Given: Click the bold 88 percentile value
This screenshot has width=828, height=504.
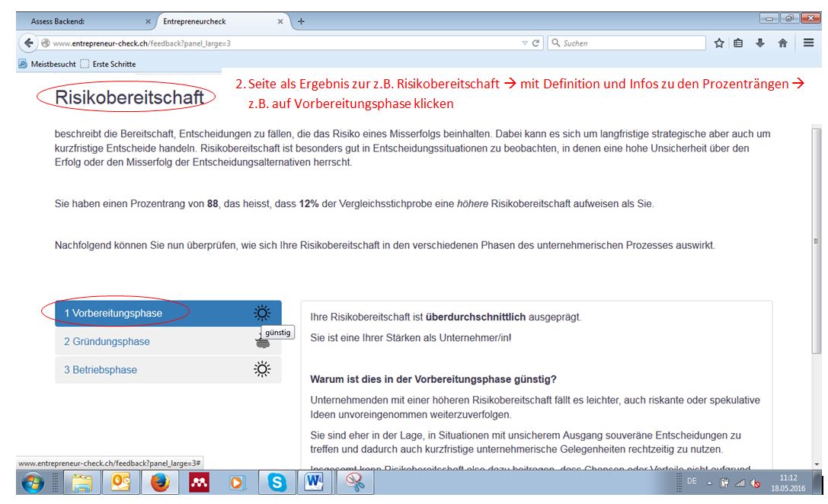Looking at the screenshot, I should click(x=213, y=204).
